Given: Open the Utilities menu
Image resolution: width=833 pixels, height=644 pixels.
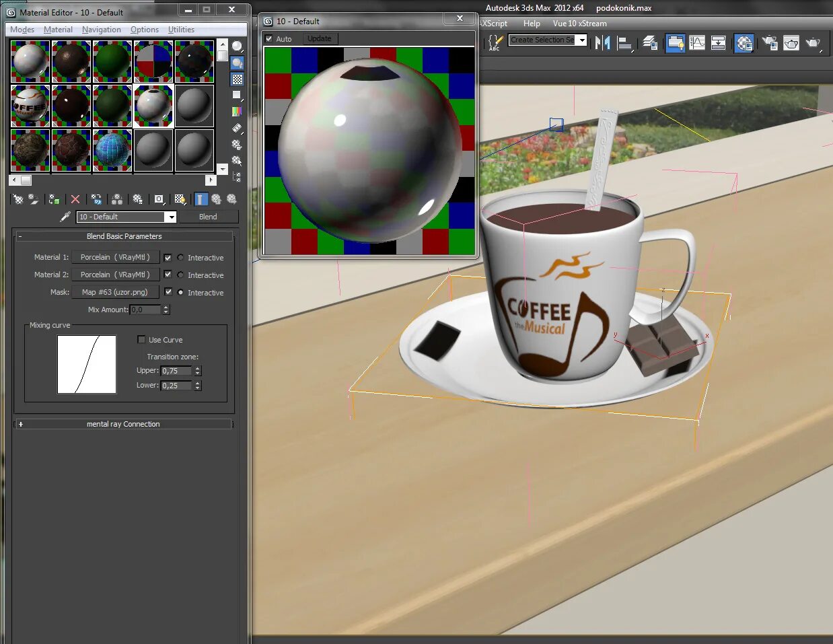Looking at the screenshot, I should click(181, 30).
